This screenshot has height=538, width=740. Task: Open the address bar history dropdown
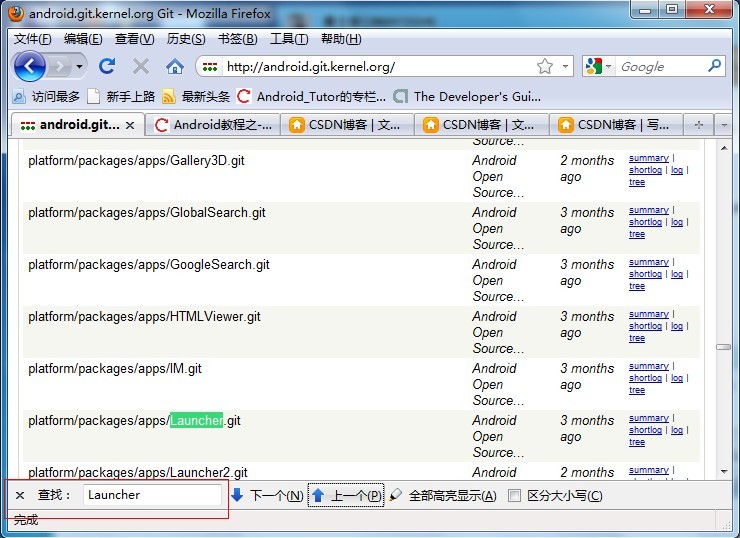tap(565, 67)
